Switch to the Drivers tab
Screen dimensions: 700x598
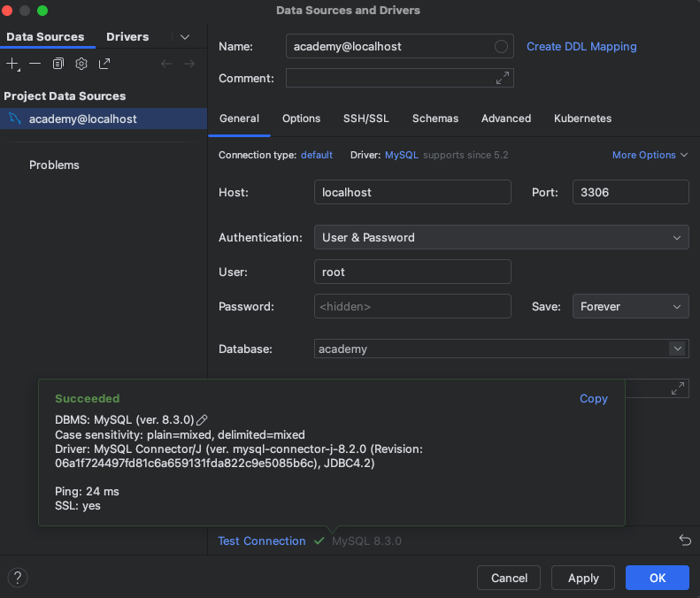127,36
